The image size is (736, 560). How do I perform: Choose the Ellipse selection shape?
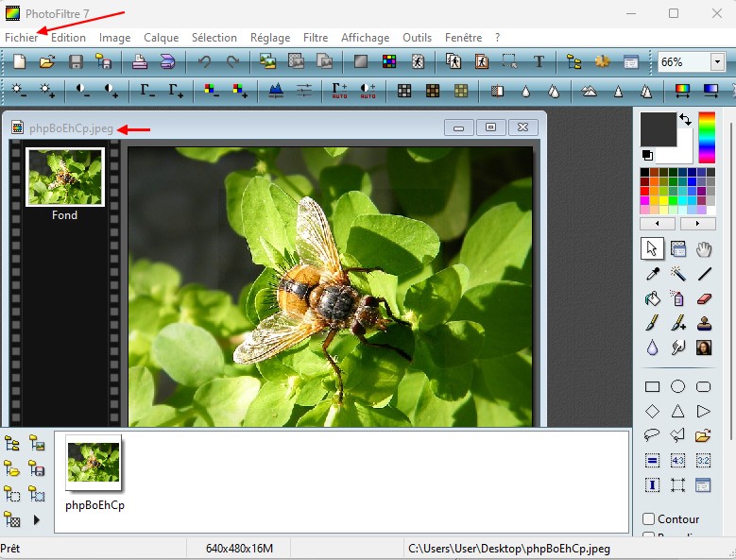pyautogui.click(x=677, y=386)
